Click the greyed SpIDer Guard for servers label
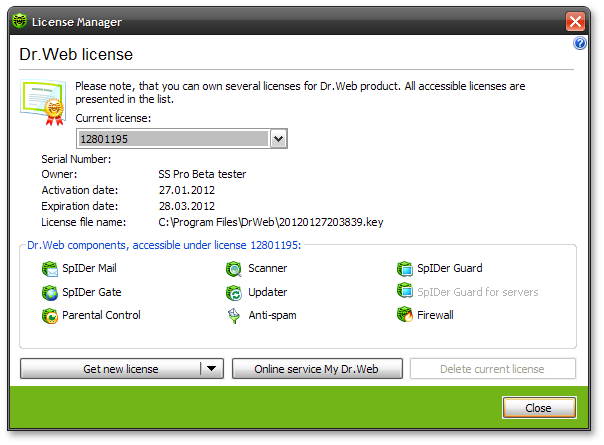Image resolution: width=604 pixels, height=445 pixels. [x=478, y=292]
